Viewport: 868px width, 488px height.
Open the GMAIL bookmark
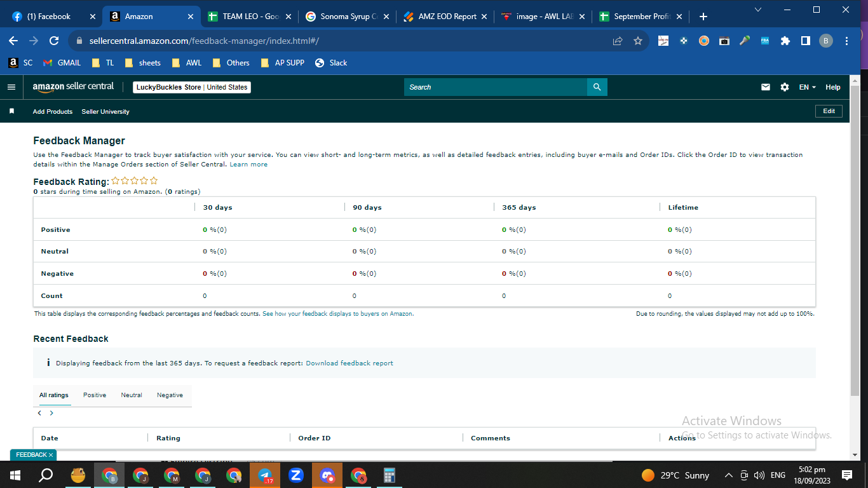click(62, 63)
